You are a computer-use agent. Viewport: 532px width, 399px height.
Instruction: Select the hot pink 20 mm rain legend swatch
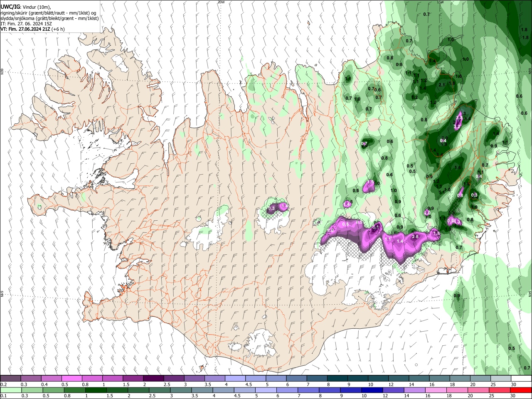coord(479,390)
